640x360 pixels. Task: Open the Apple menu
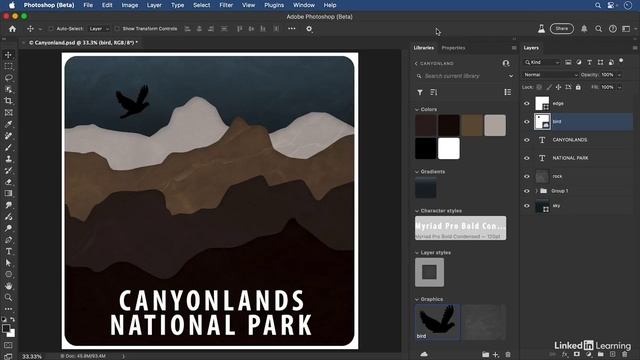click(12, 5)
